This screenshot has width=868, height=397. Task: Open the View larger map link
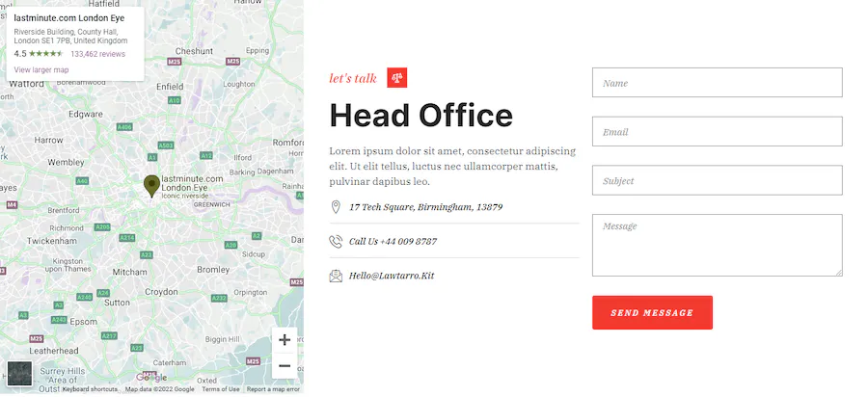coord(41,69)
